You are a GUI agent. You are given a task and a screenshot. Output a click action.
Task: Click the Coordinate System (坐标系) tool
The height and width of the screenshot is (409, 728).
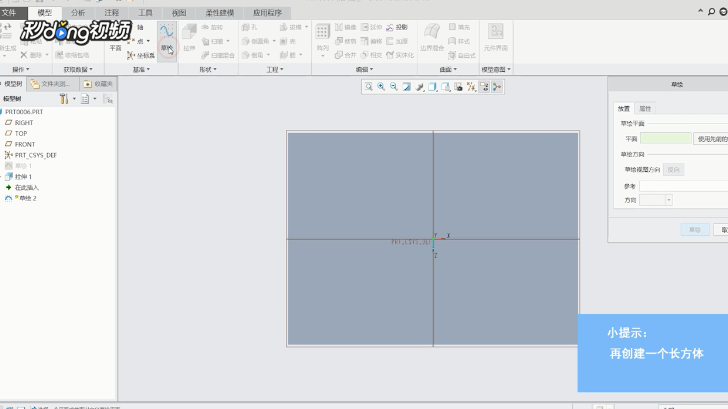(x=141, y=55)
